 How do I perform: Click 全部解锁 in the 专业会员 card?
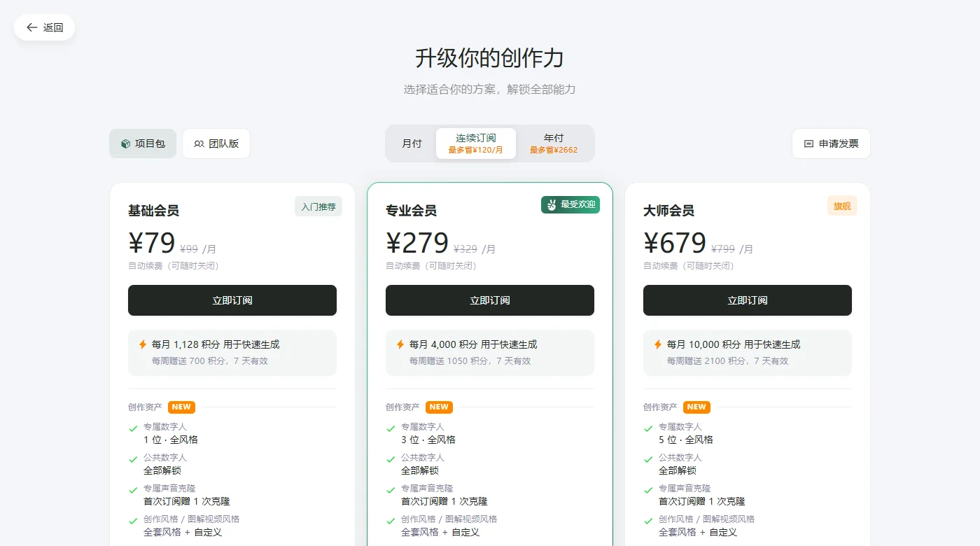[420, 470]
